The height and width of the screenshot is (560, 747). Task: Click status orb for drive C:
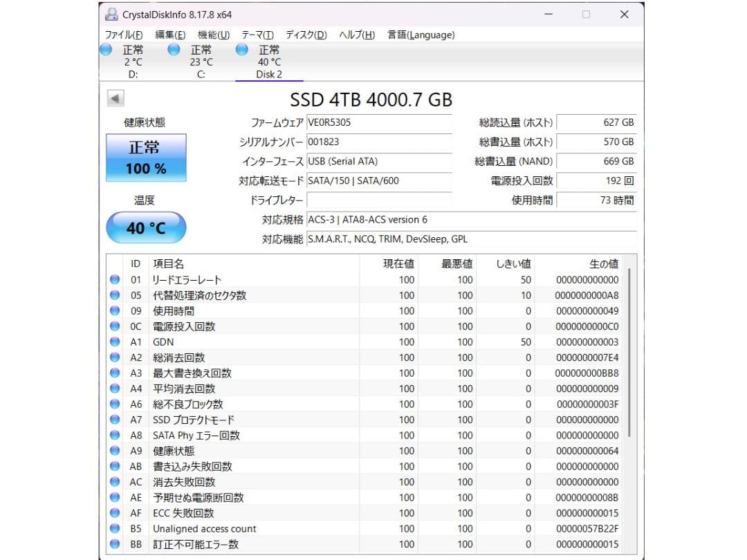[174, 50]
